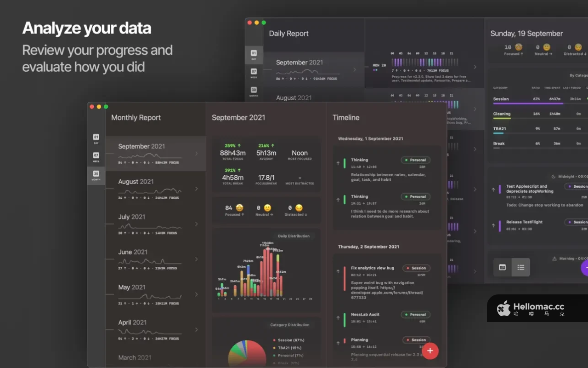Switch Daily Report to list view icon
Screen dimensions: 588x368
(520, 267)
